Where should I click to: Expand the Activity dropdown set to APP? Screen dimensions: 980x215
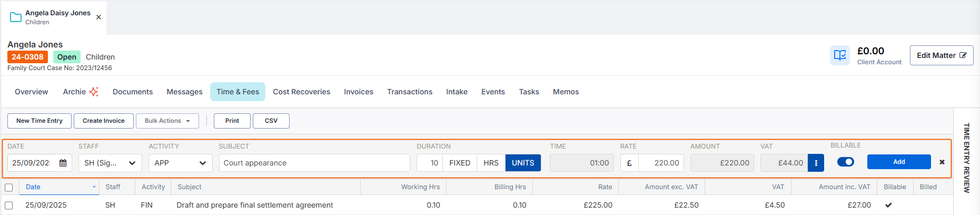[x=180, y=163]
